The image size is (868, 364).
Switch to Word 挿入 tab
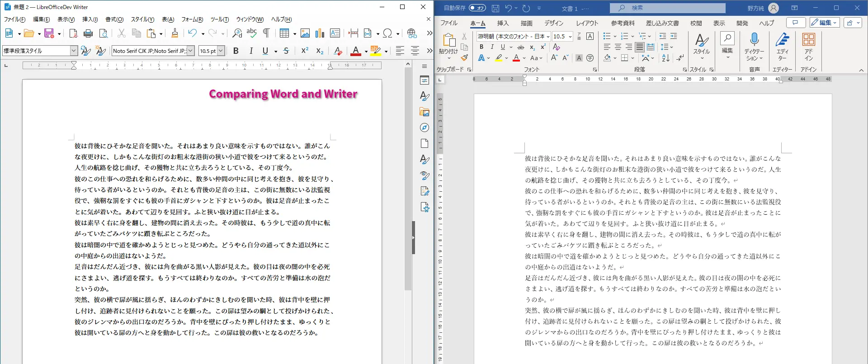503,23
